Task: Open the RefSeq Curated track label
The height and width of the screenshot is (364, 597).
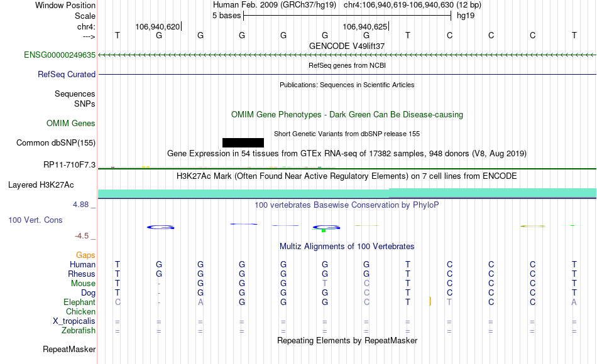Action: click(66, 74)
